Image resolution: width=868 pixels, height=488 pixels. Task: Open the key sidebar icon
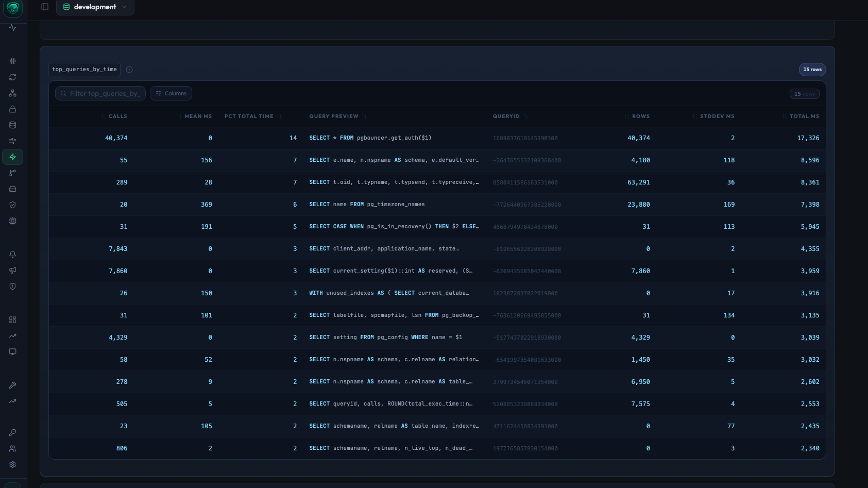(13, 433)
